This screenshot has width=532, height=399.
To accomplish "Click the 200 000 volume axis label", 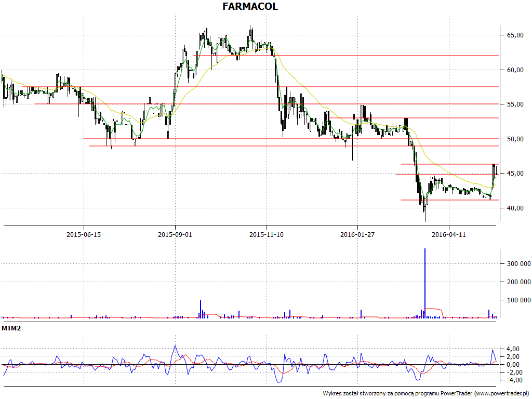I will [519, 282].
